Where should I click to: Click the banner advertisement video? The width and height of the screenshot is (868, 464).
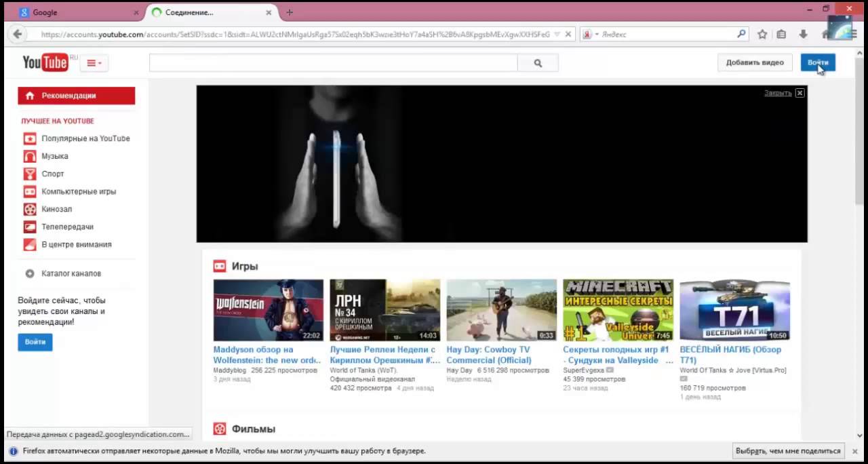pyautogui.click(x=502, y=163)
